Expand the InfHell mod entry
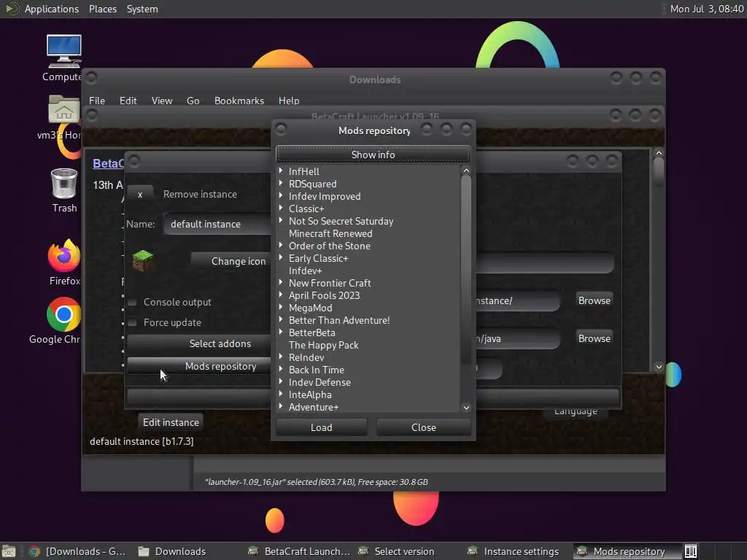This screenshot has height=560, width=747. [x=281, y=171]
